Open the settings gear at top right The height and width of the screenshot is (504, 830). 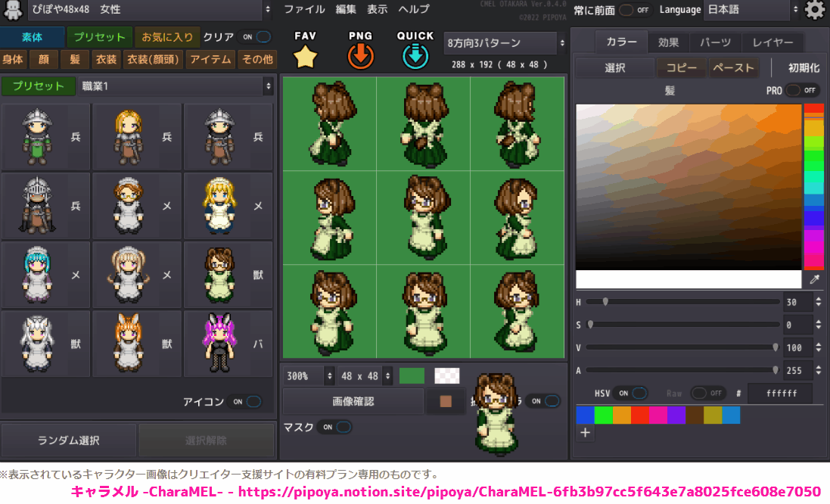816,10
